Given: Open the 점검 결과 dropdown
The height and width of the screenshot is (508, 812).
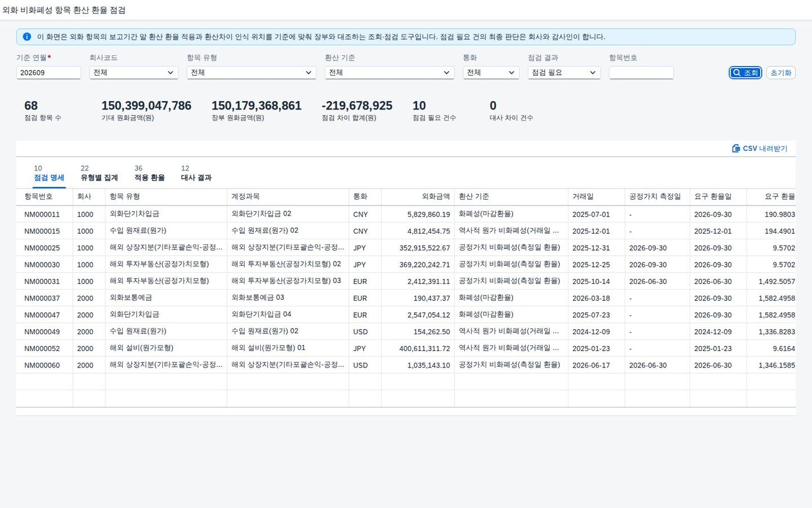Looking at the screenshot, I should (x=564, y=72).
